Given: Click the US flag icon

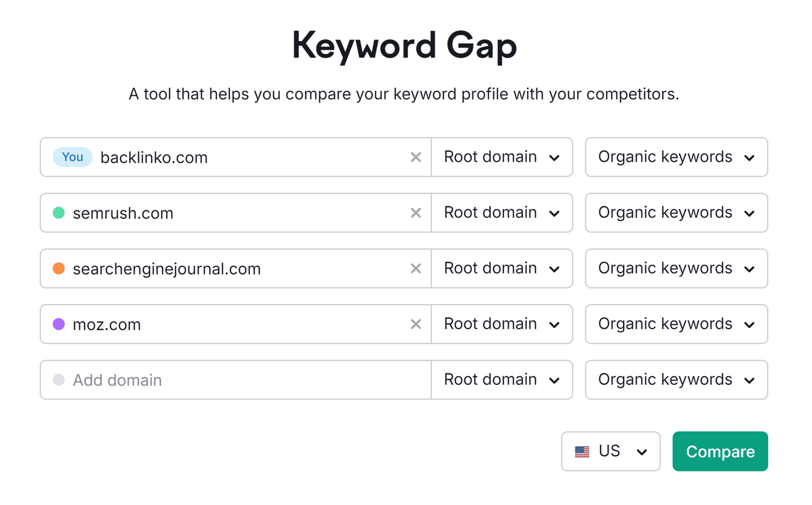Looking at the screenshot, I should [x=583, y=451].
